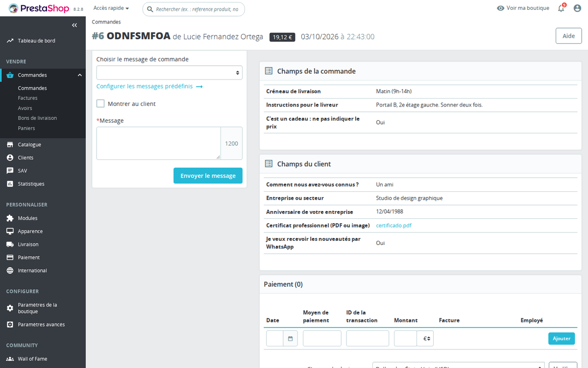588x368 pixels.
Task: Collapse the sidebar with the double chevron
Action: click(74, 25)
